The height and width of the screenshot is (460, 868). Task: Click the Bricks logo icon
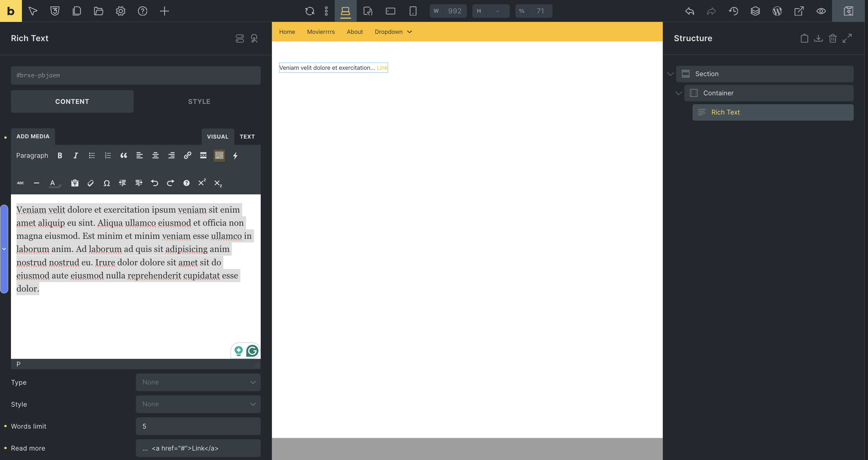11,11
